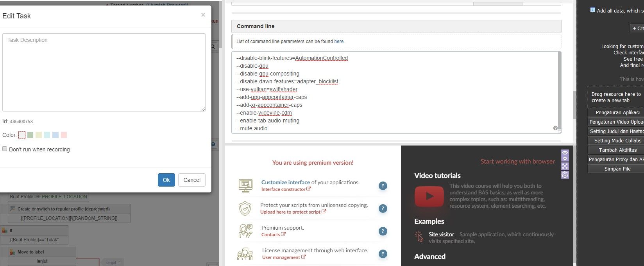Screen dimensions: 644x266
Task: Click help icon beside Premium support
Action: pyautogui.click(x=383, y=231)
